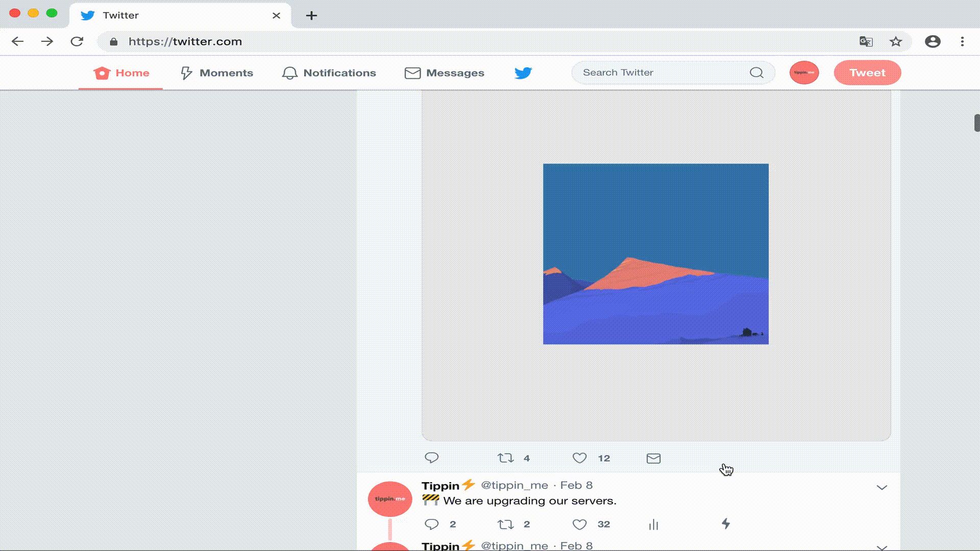Reply to the image tweet
Screen dimensions: 980x551
pos(432,458)
